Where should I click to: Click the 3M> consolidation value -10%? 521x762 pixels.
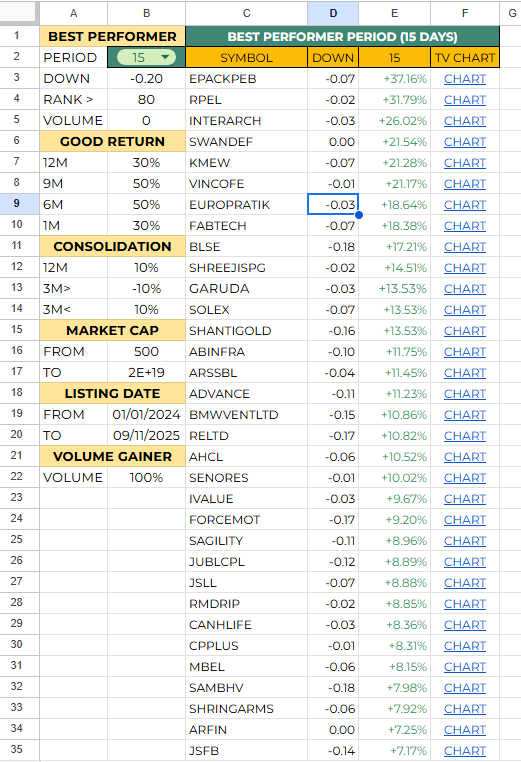click(146, 289)
